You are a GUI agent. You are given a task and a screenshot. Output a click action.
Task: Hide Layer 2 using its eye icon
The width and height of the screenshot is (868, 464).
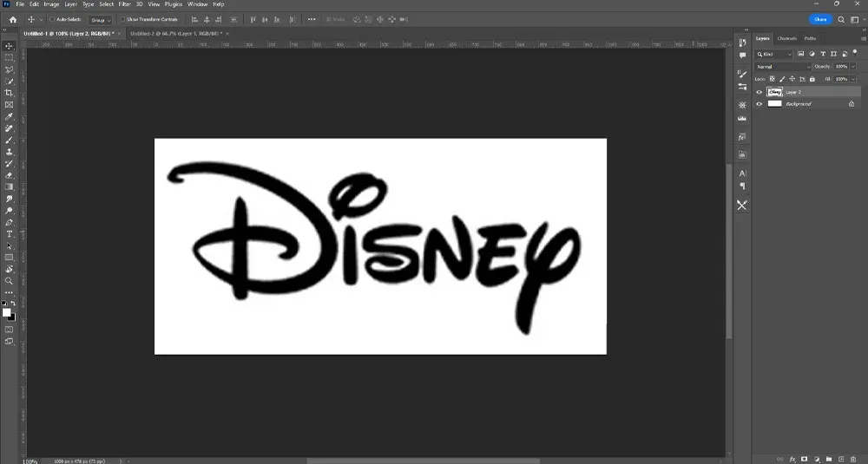[x=759, y=92]
